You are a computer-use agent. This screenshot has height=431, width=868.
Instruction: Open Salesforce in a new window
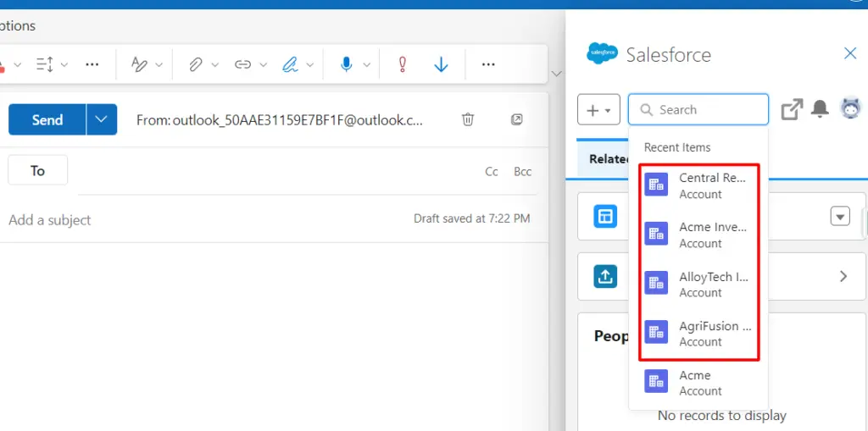click(x=792, y=109)
